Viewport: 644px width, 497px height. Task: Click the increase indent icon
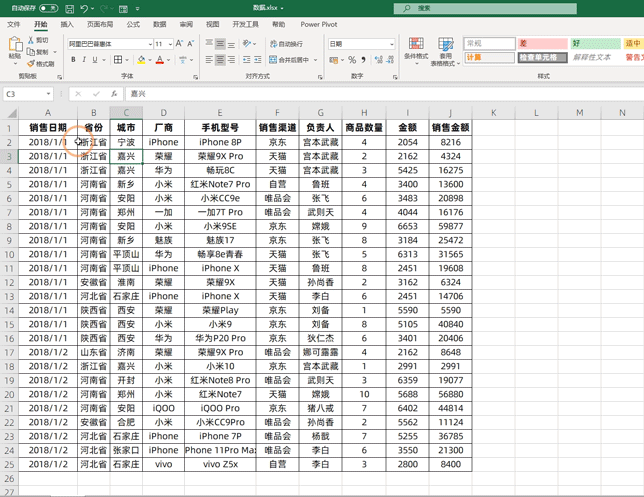click(258, 60)
